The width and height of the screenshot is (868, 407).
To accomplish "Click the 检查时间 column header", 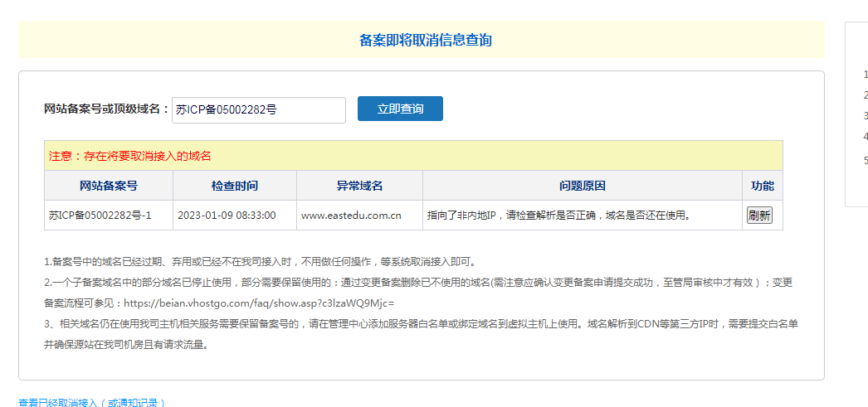I will click(235, 186).
